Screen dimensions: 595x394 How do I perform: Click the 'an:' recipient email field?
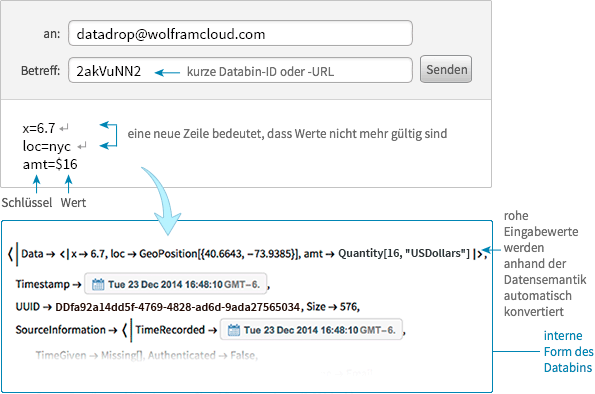240,33
